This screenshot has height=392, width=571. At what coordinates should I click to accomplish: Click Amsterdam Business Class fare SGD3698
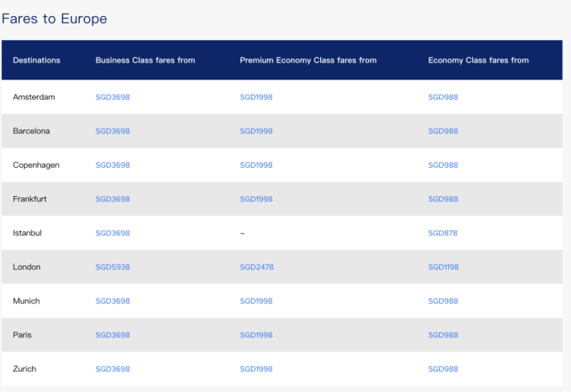113,97
